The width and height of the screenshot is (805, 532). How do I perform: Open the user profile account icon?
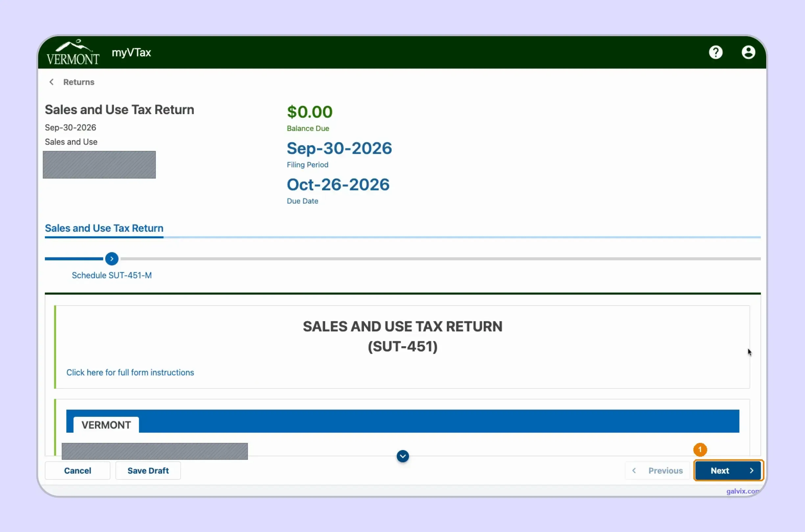tap(748, 52)
